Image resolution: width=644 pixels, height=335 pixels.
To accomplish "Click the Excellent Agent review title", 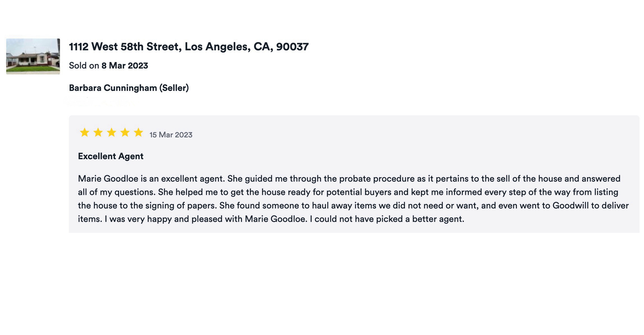I will click(111, 156).
